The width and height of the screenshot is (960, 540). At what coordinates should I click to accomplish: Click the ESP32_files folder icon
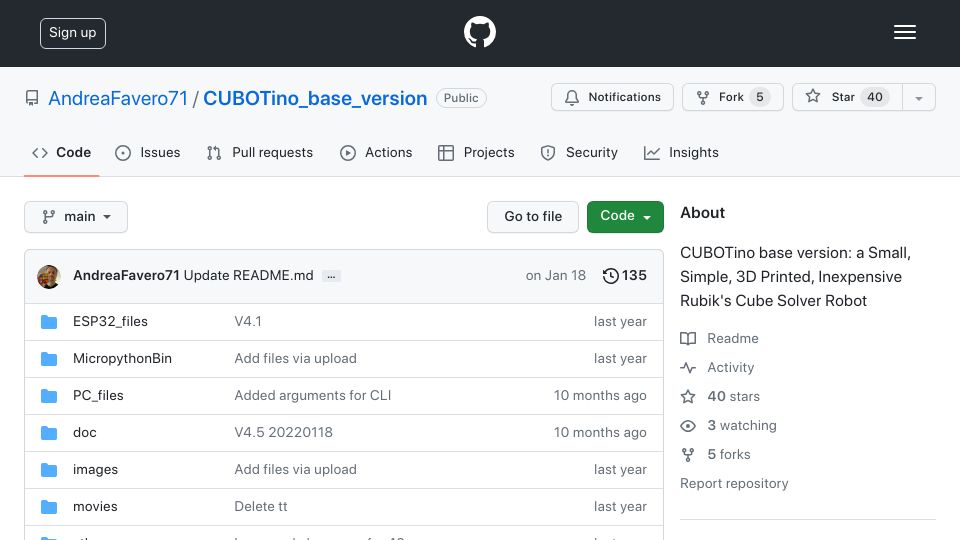pyautogui.click(x=49, y=322)
